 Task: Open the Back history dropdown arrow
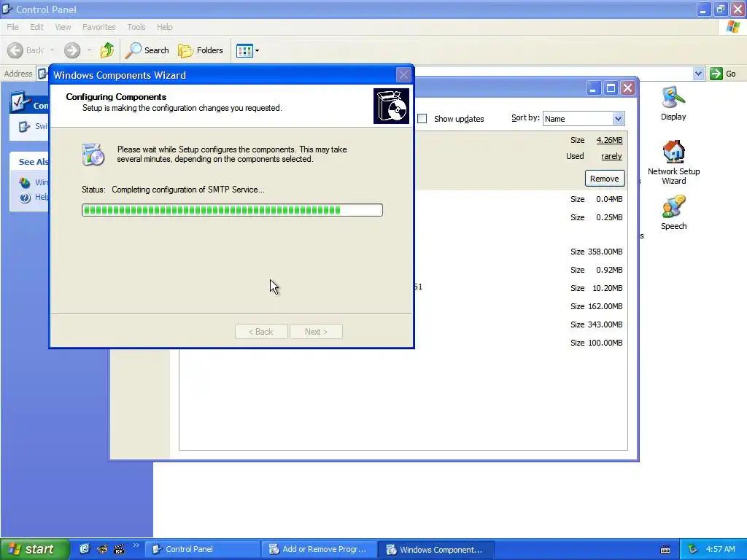click(x=52, y=50)
